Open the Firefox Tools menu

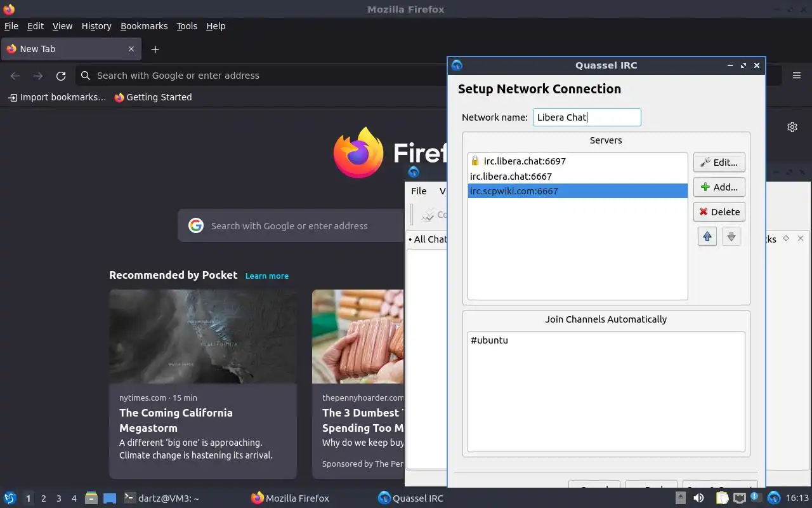187,26
